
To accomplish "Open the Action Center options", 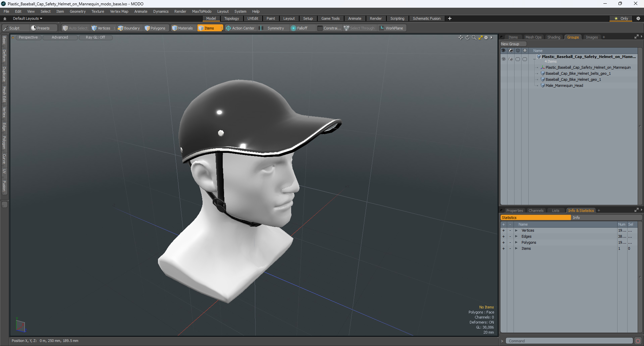I will (240, 28).
